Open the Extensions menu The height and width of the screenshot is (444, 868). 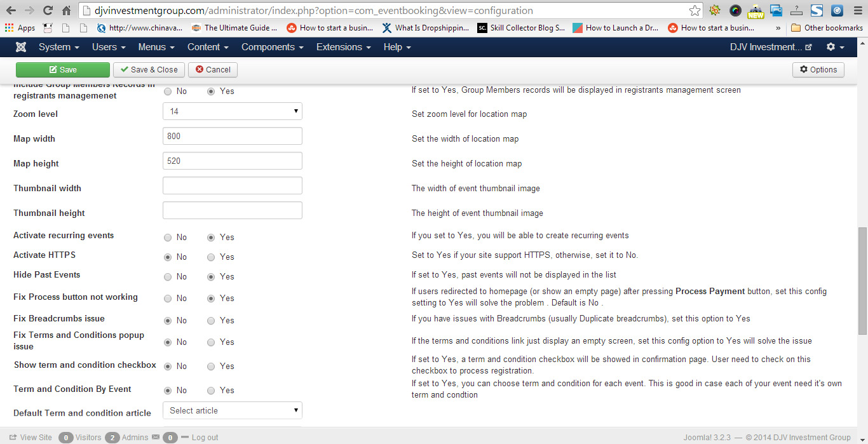click(344, 47)
